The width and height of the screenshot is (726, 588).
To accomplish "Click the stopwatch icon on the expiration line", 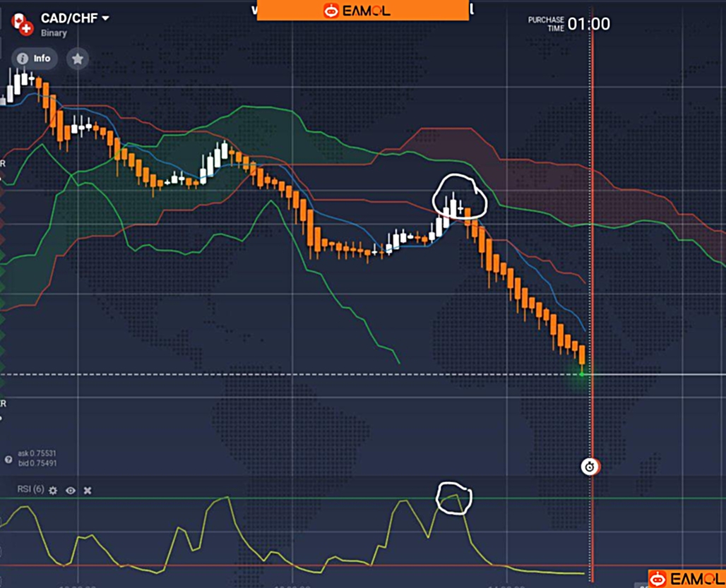I will coord(590,467).
